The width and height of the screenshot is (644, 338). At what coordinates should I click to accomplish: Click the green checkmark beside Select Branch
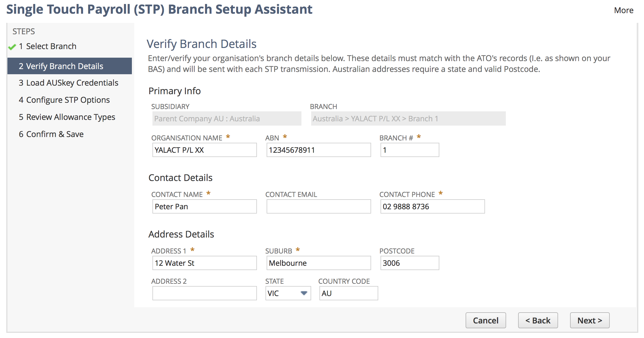pos(12,47)
